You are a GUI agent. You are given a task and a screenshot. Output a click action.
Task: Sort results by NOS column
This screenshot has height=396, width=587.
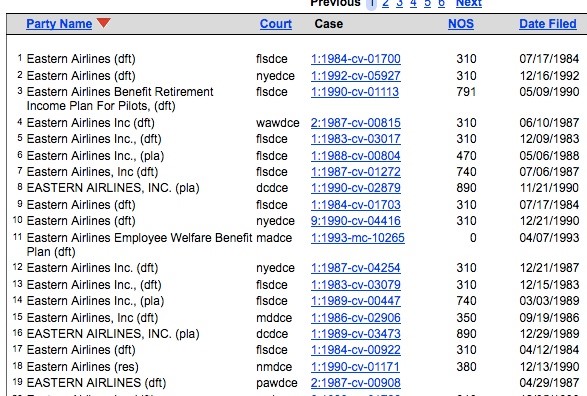tap(461, 24)
